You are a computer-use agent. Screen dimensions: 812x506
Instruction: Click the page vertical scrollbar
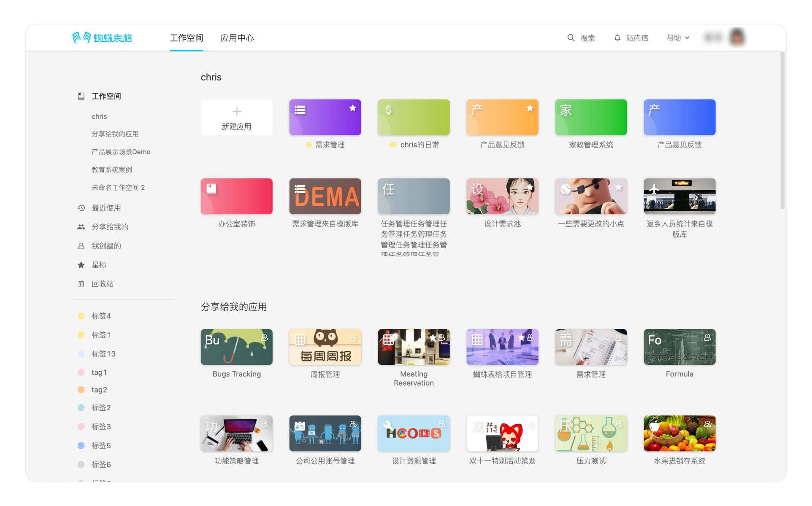[782, 131]
